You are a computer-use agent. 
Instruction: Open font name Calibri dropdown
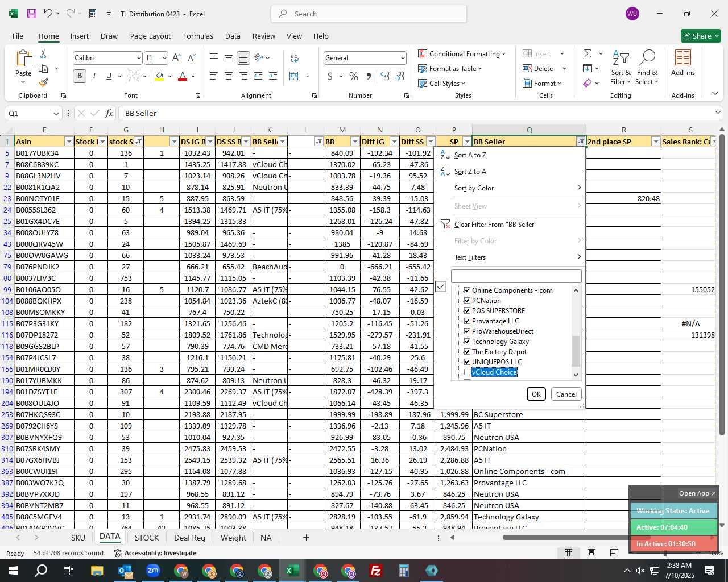click(x=139, y=58)
